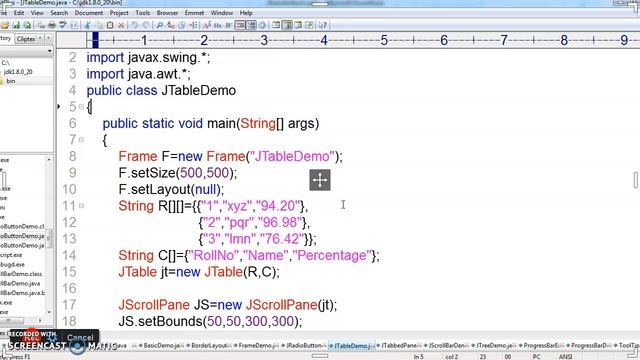Open the Tools menu

pos(143,13)
